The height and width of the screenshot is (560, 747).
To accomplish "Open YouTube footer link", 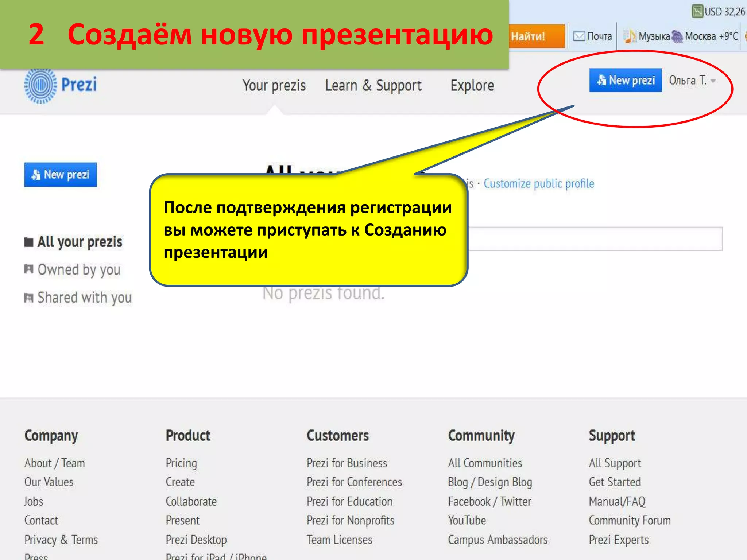I will [x=467, y=520].
